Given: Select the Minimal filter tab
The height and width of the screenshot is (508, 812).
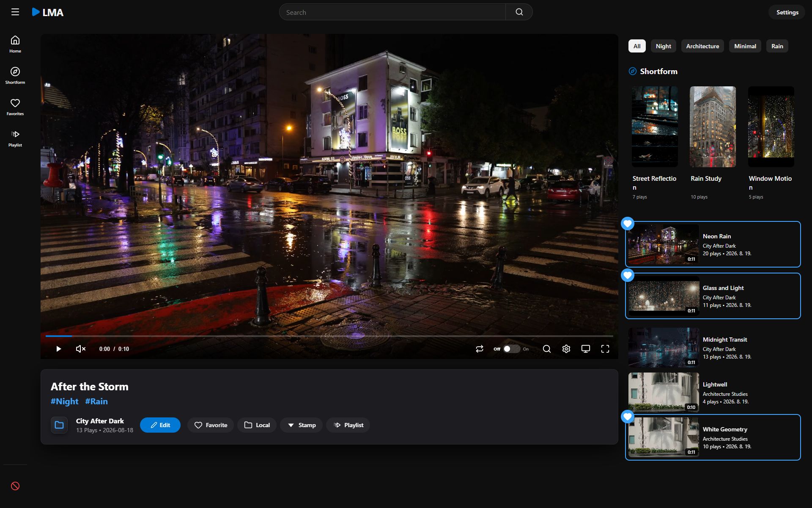Looking at the screenshot, I should (745, 46).
